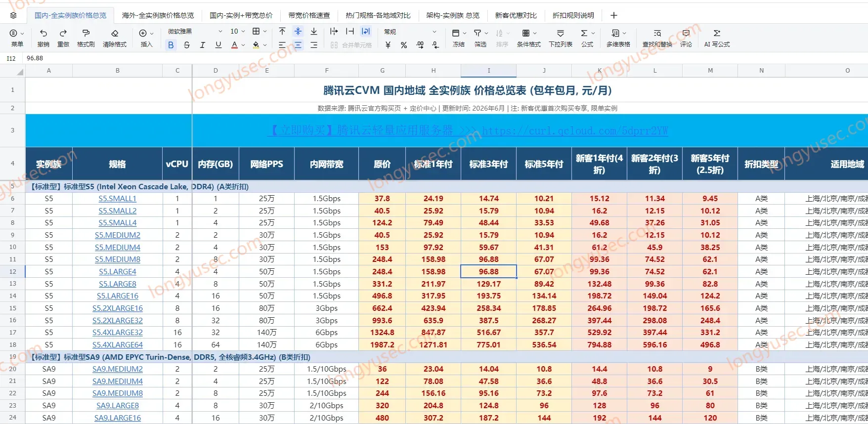Toggle horizontal center alignment
The width and height of the screenshot is (868, 424).
click(298, 45)
